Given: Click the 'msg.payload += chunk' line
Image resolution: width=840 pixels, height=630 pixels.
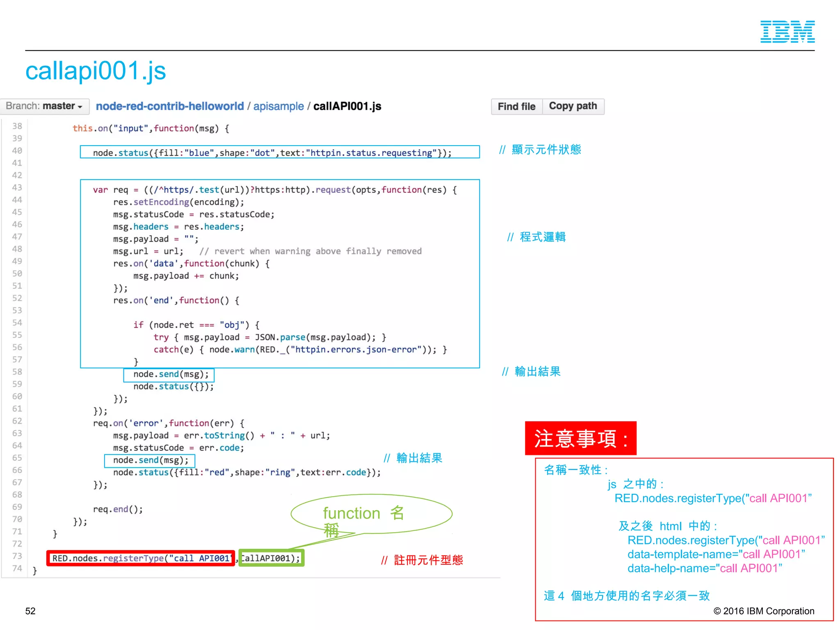Looking at the screenshot, I should click(186, 276).
